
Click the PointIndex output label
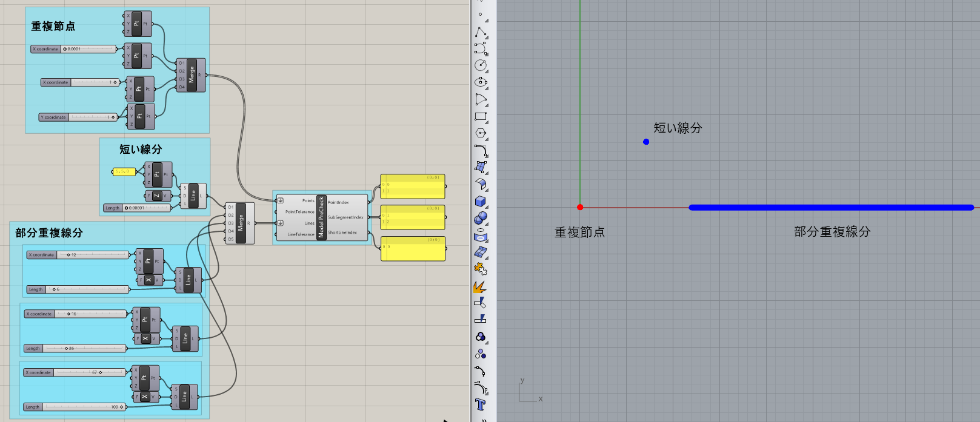coord(339,202)
